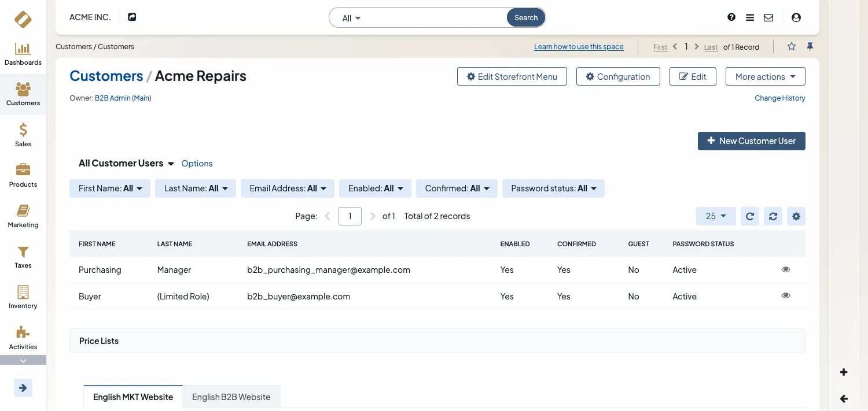This screenshot has height=411, width=868.
Task: Refresh the customer users grid
Action: [x=750, y=216]
